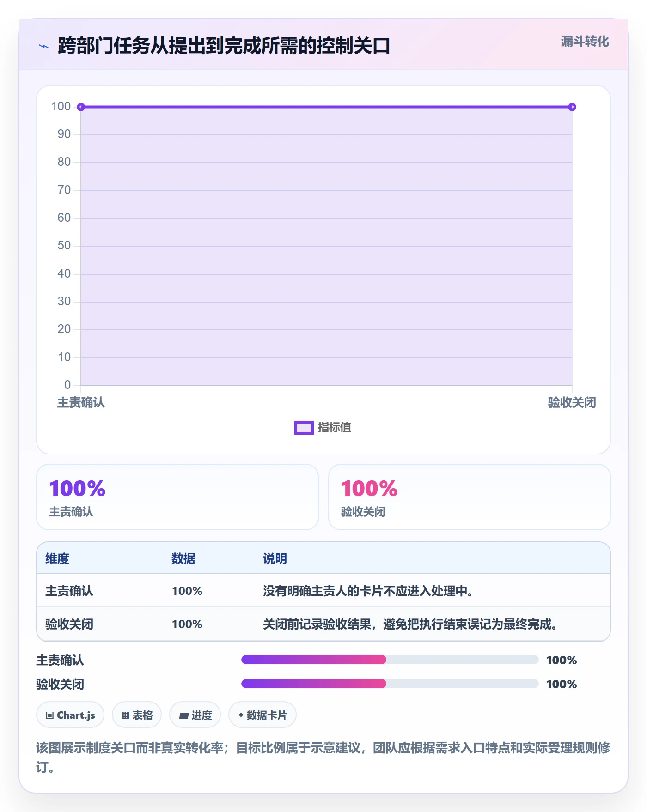Image resolution: width=647 pixels, height=812 pixels.
Task: Click the lightning icon beside the card title
Action: click(x=44, y=46)
